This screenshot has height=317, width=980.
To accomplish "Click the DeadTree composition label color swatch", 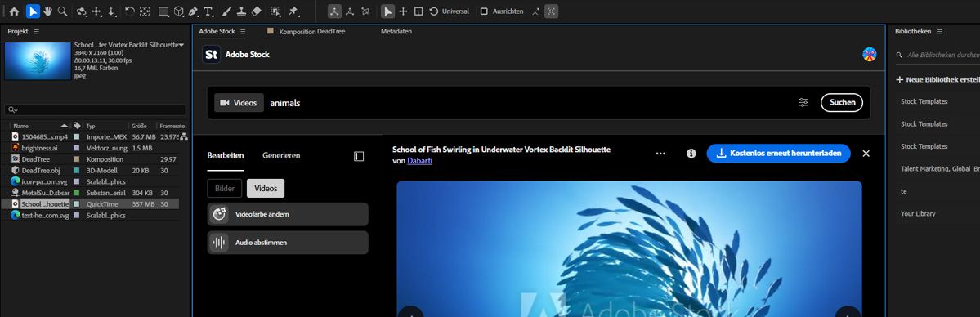I will (x=76, y=158).
